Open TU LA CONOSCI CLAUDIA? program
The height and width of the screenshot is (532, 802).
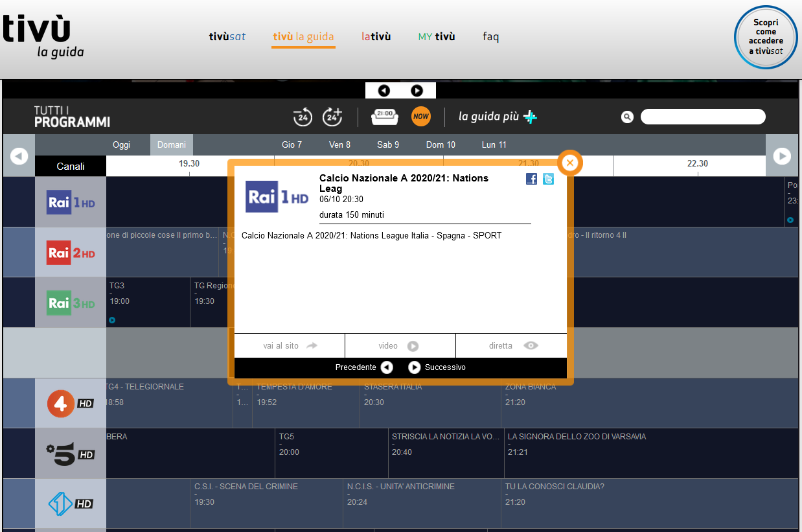tap(650, 503)
